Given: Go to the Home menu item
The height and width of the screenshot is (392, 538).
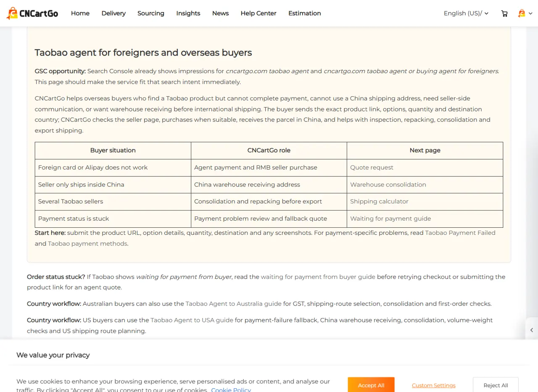Looking at the screenshot, I should click(80, 13).
